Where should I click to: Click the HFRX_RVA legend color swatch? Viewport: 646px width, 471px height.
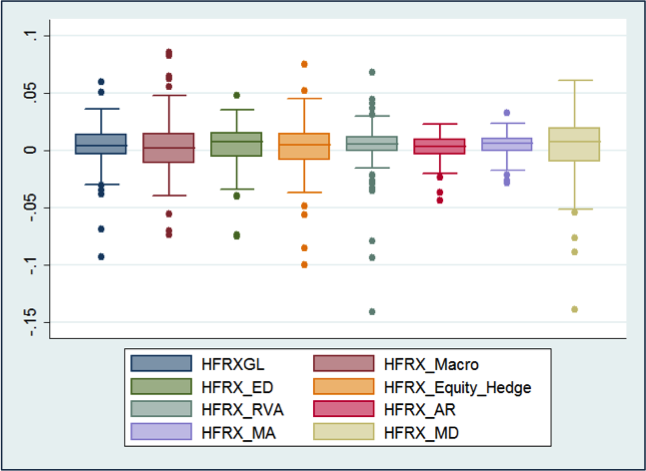[160, 408]
